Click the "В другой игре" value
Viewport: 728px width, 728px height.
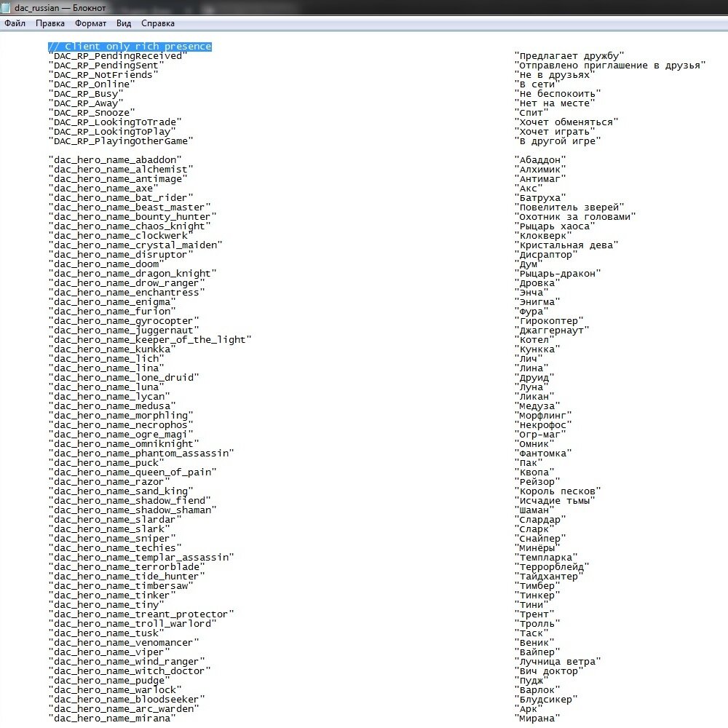(x=558, y=141)
